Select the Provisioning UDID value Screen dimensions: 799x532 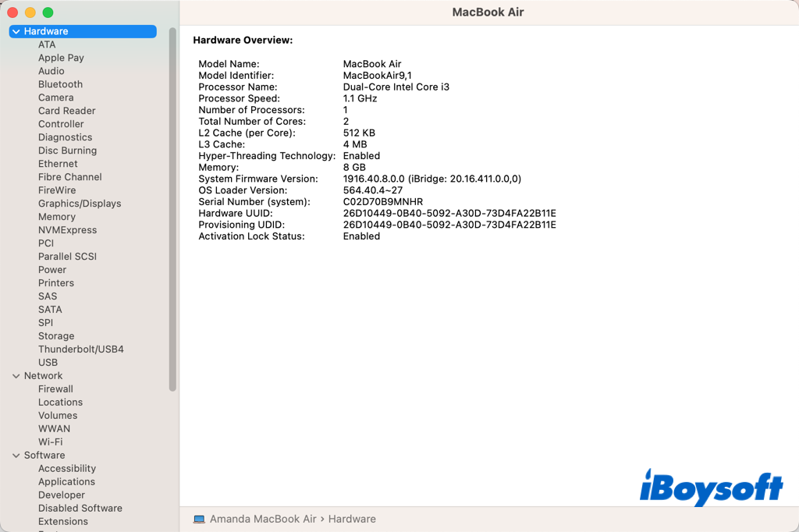[x=449, y=225]
